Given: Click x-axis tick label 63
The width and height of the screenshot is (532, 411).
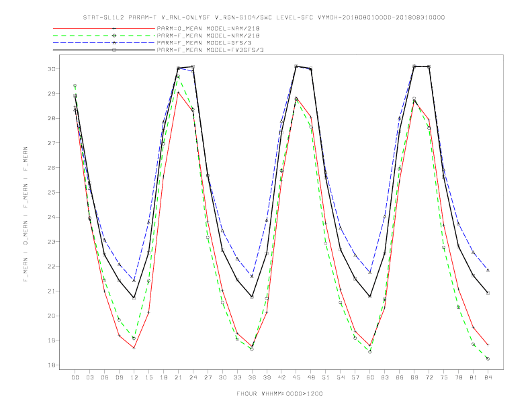Looking at the screenshot, I should point(385,377).
